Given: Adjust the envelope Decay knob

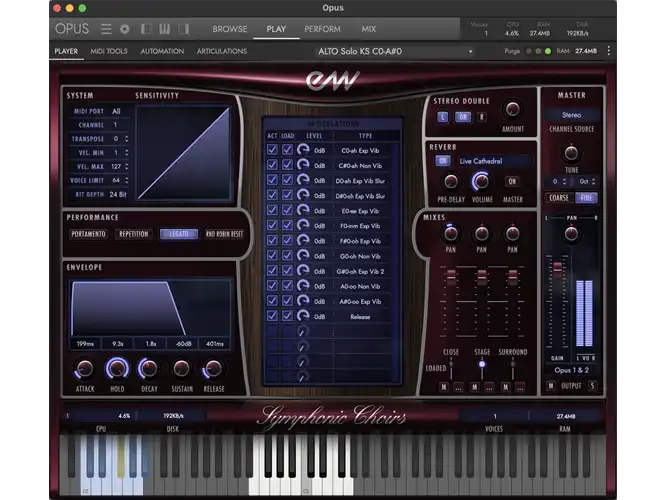Looking at the screenshot, I should pyautogui.click(x=149, y=369).
